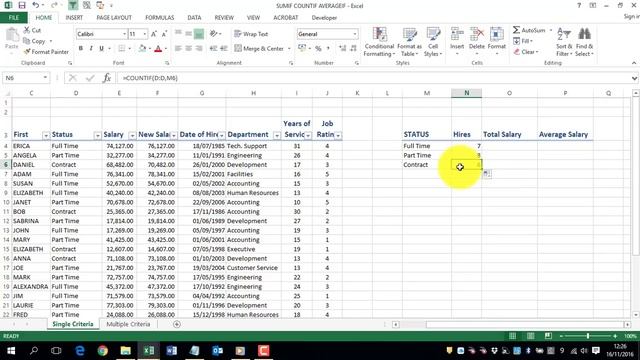Toggle Merge & Center

pyautogui.click(x=259, y=49)
